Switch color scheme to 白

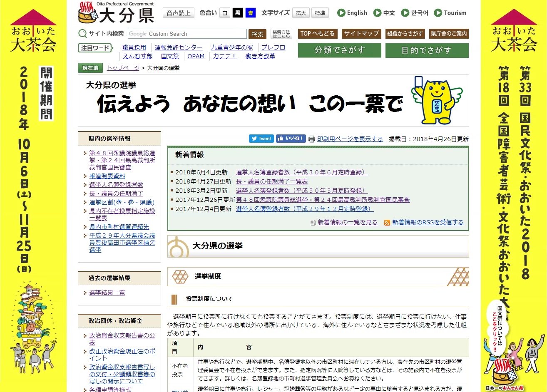coord(224,13)
